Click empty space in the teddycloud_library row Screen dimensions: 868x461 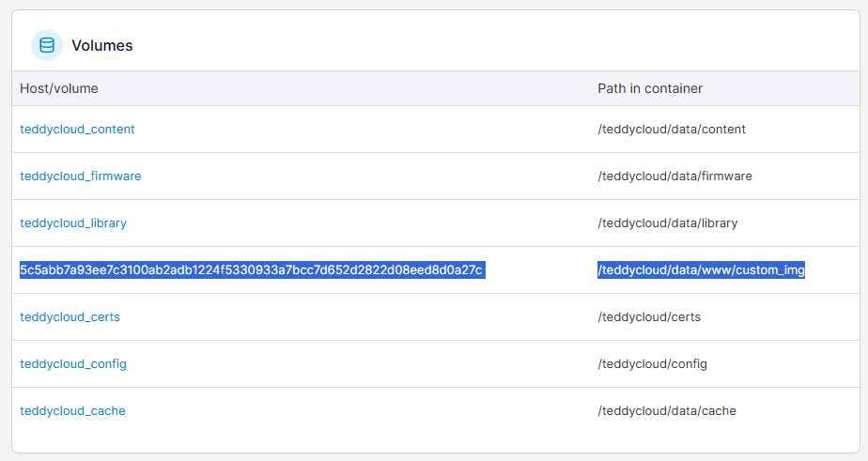coord(360,223)
